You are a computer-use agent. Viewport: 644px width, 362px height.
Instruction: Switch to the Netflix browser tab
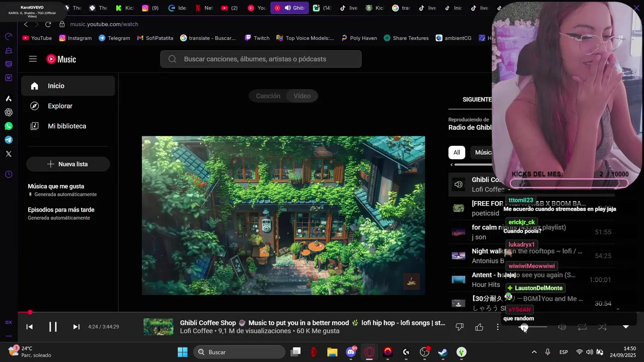[x=204, y=8]
